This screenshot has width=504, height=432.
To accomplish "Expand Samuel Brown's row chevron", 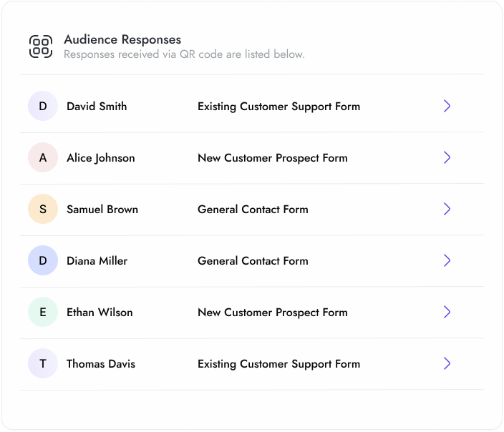I will [x=447, y=210].
